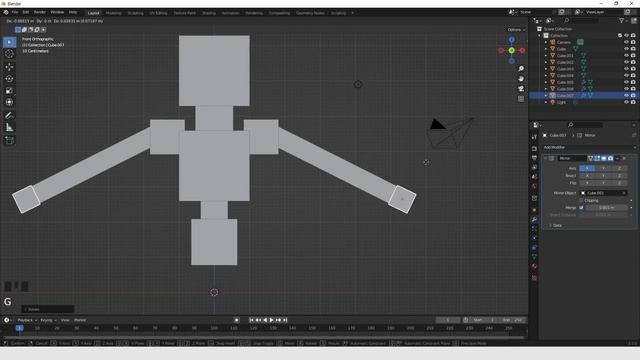This screenshot has width=640, height=360.
Task: Open the Mirror modifier extra options arrow
Action: (618, 158)
